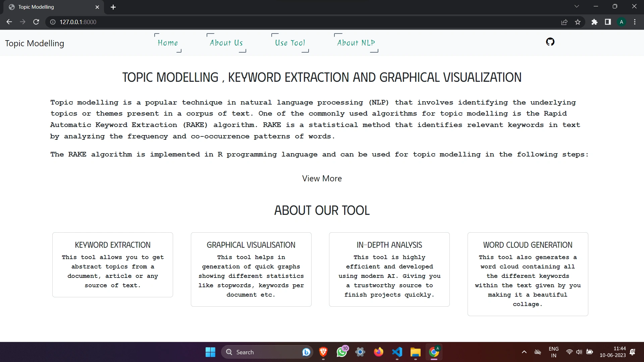The image size is (644, 362).
Task: Open the browser extensions puzzle icon
Action: point(594,22)
